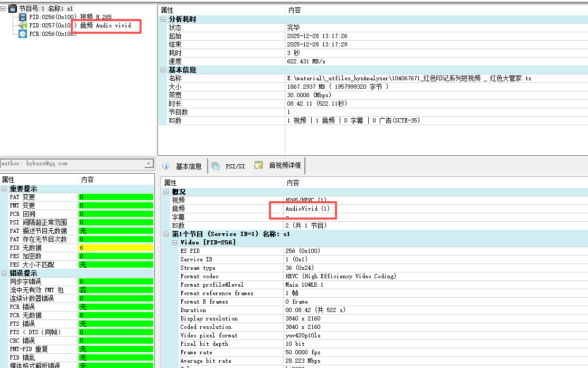This screenshot has height=368, width=588.
Task: Select the ES数 row with 1 视频 | 1 音频
Action: (353, 120)
